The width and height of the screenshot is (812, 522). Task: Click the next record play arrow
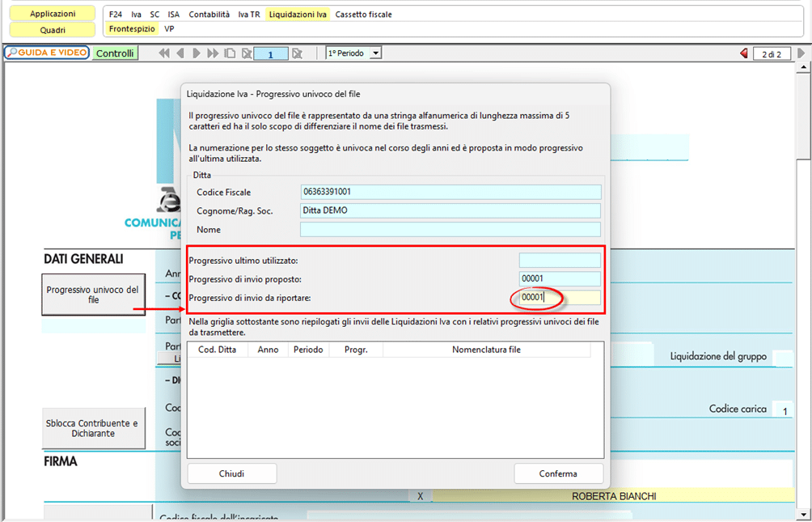[x=197, y=53]
